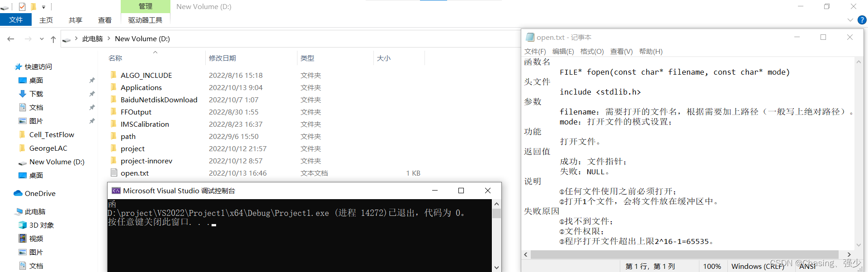The image size is (868, 272).
Task: Click the debug console scrollbar thumb
Action: [x=496, y=213]
